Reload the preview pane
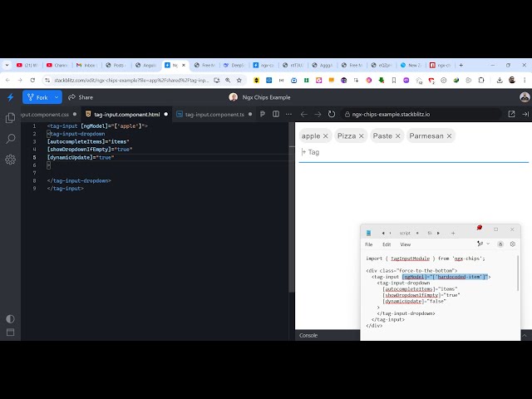 coord(332,114)
